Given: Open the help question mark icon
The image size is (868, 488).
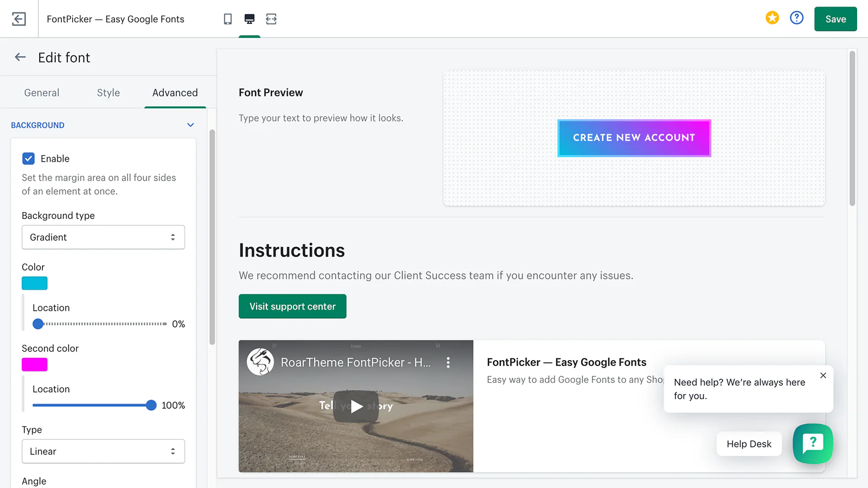Looking at the screenshot, I should click(796, 18).
